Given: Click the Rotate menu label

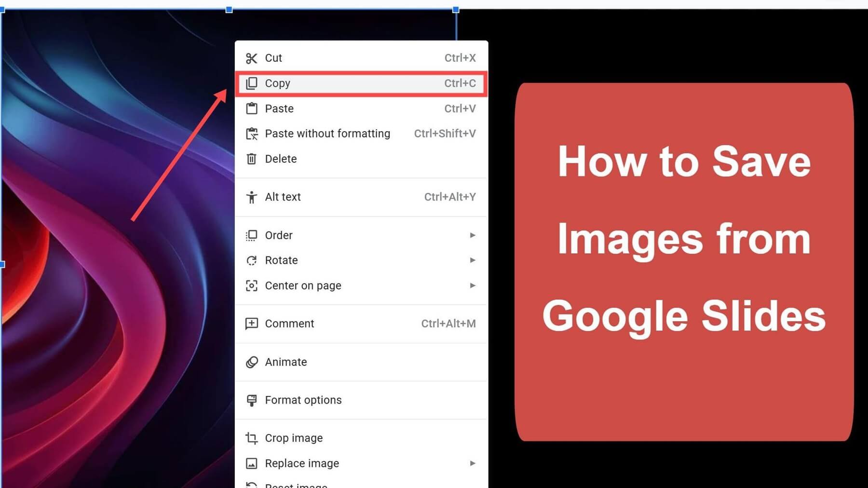Looking at the screenshot, I should pos(282,260).
